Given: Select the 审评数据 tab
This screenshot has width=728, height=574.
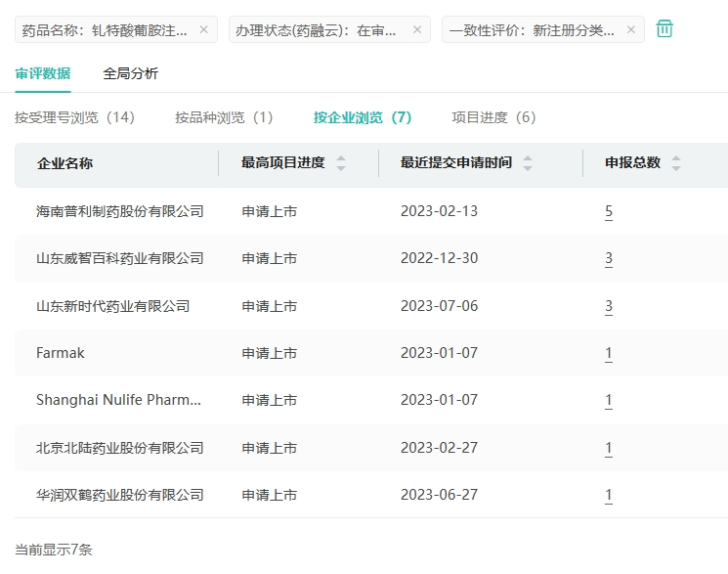Looking at the screenshot, I should (x=42, y=73).
